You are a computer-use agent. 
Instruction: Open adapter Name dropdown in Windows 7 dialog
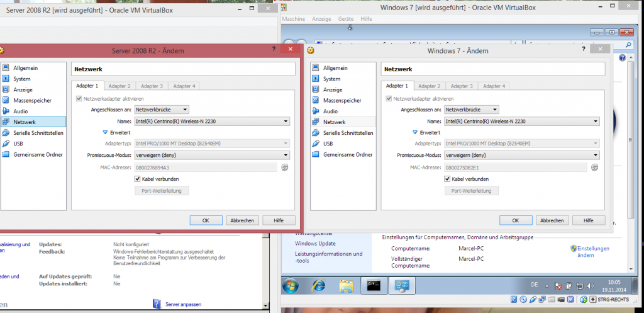(522, 122)
